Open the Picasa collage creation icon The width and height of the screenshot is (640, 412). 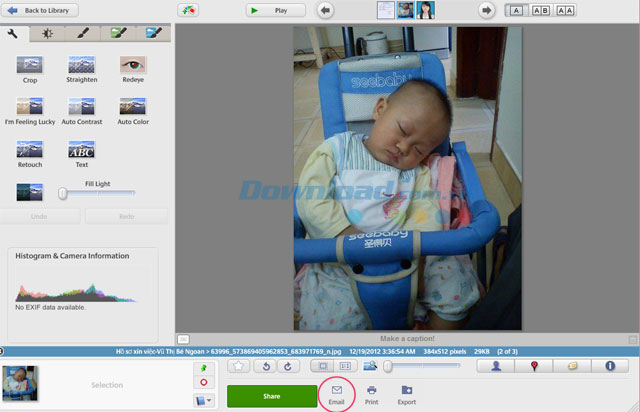pos(188,10)
